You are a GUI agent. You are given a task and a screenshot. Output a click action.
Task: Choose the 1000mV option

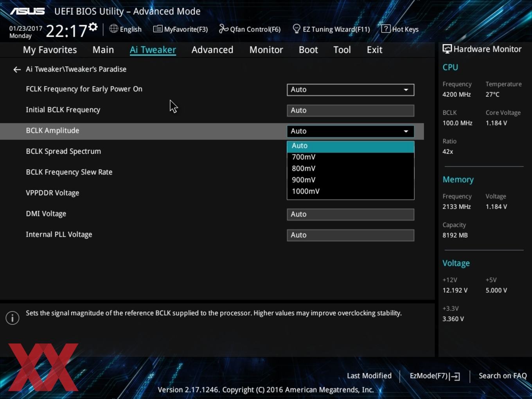[x=350, y=191]
